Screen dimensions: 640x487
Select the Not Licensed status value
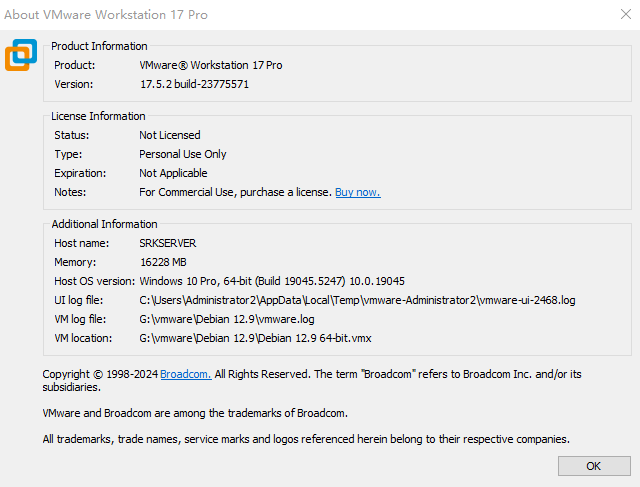pyautogui.click(x=169, y=135)
